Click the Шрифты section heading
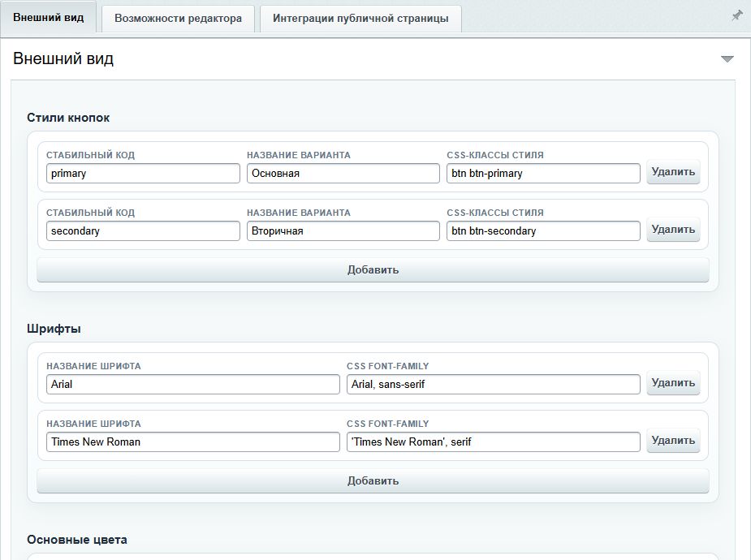751x560 pixels. click(x=54, y=329)
